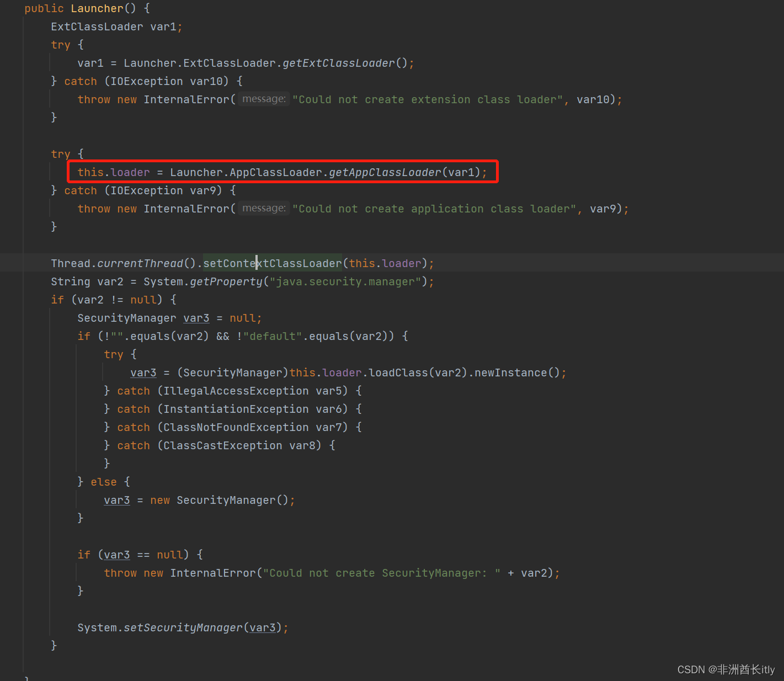Screen dimensions: 784x681
Task: Click the 'message:' hint on extension loader line
Action: (x=264, y=99)
